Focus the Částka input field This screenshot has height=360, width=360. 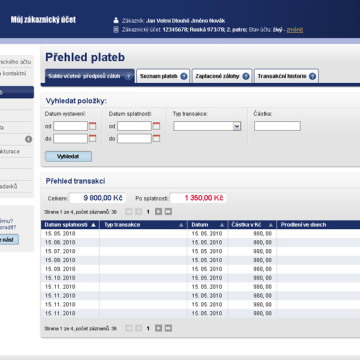click(x=277, y=126)
